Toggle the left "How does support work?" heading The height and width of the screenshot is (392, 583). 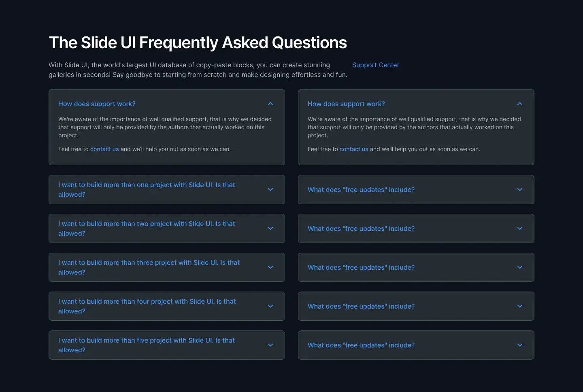click(97, 104)
